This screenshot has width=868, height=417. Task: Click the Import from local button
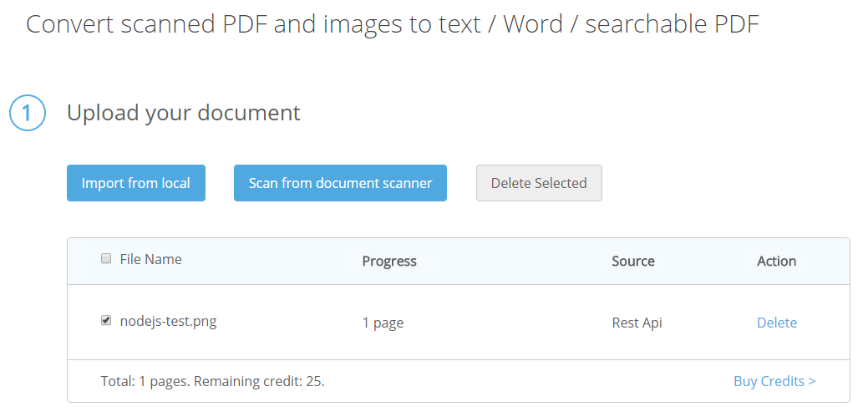(136, 183)
